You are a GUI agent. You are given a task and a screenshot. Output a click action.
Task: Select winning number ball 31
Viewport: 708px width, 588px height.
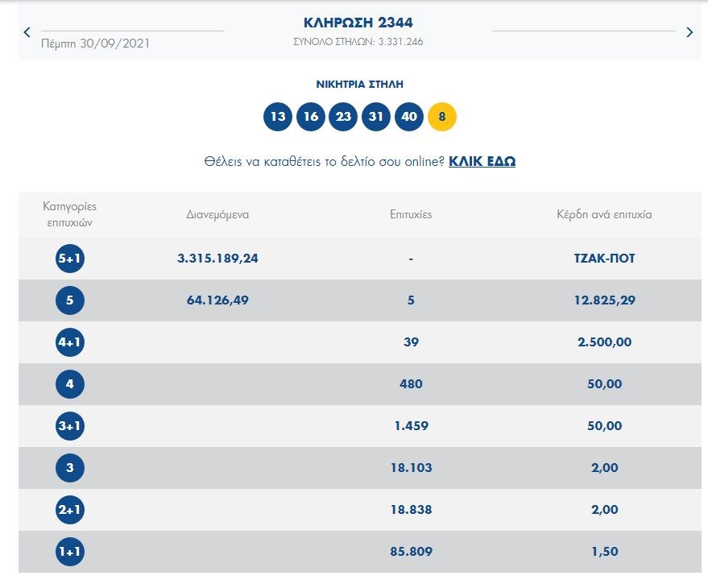(x=376, y=117)
